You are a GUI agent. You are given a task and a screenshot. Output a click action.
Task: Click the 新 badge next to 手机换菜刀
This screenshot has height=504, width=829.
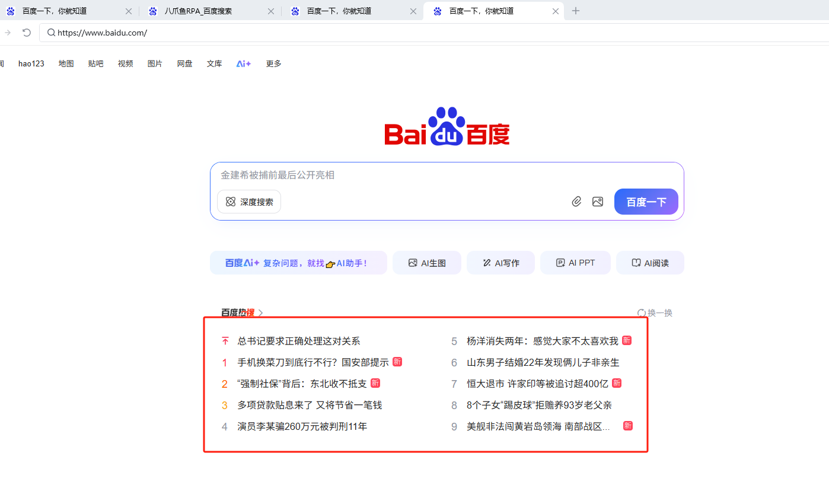(397, 362)
